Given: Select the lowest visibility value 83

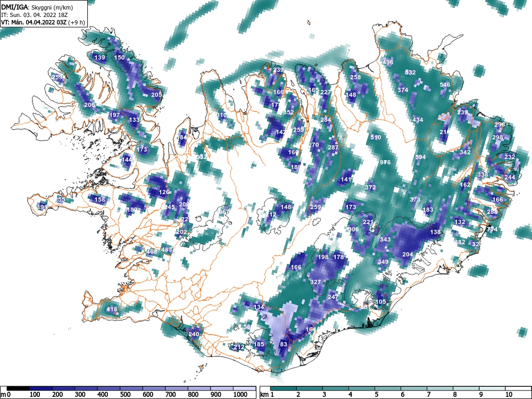Looking at the screenshot, I should 284,344.
